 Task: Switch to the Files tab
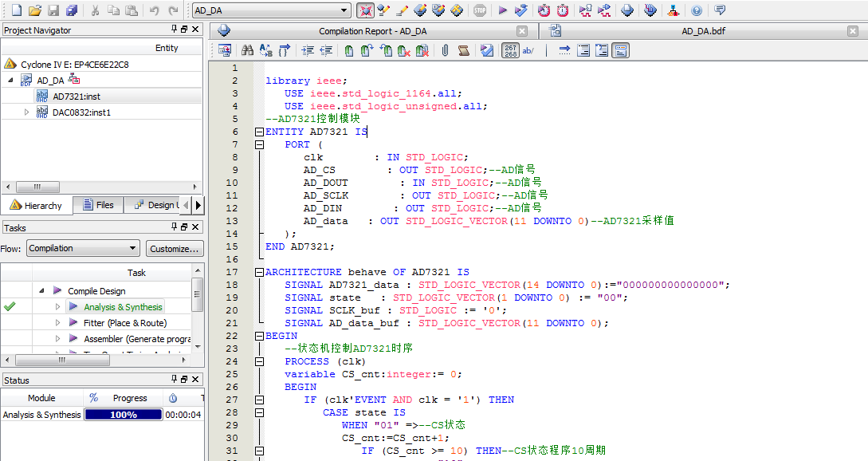click(97, 205)
